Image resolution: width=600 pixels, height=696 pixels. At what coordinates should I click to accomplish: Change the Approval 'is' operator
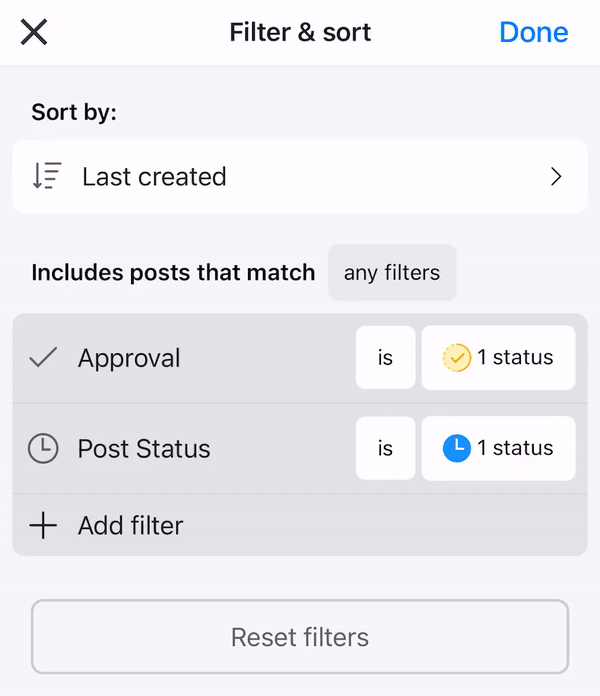[x=385, y=358]
